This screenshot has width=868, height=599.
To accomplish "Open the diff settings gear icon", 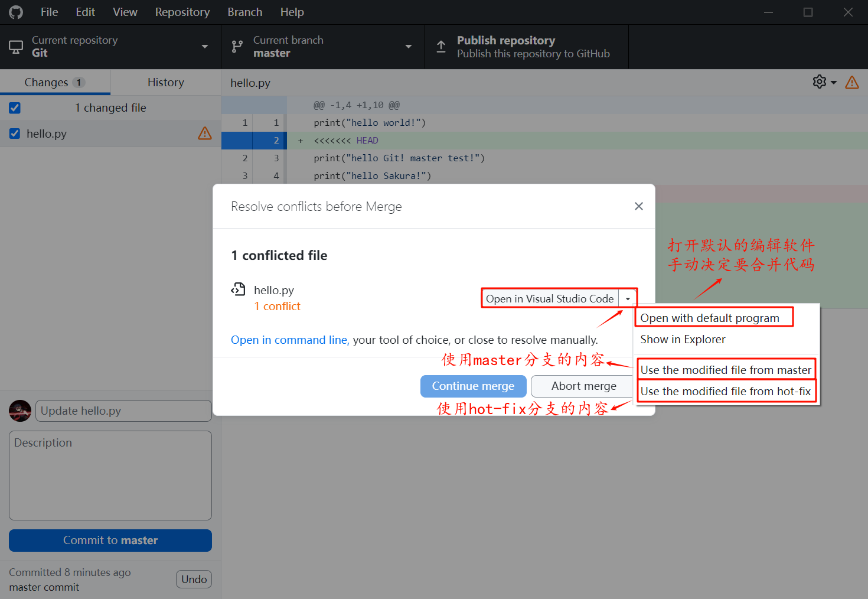I will (820, 82).
